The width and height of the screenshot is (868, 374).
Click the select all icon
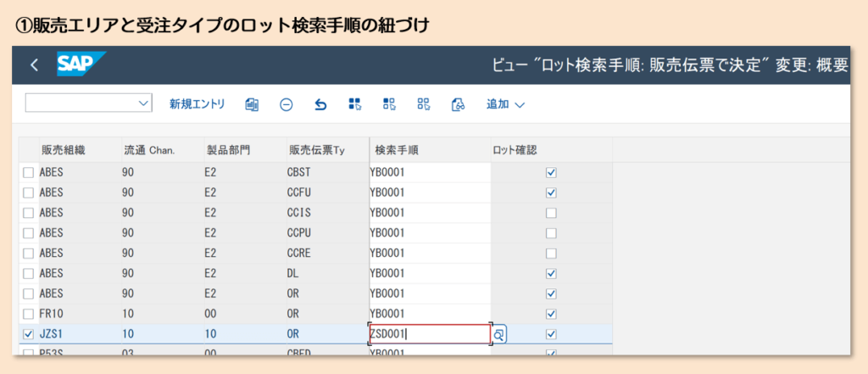coord(355,104)
